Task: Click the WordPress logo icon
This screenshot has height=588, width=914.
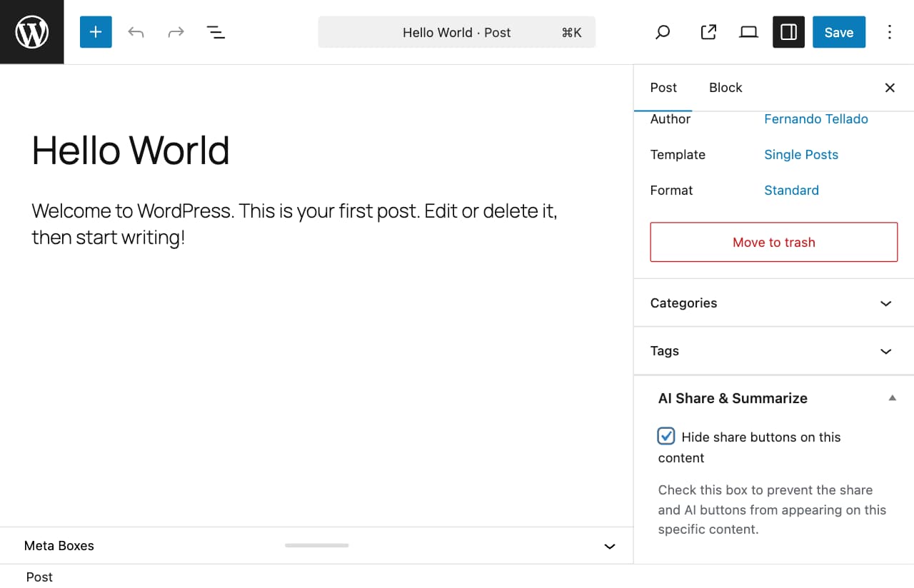Action: 32,32
